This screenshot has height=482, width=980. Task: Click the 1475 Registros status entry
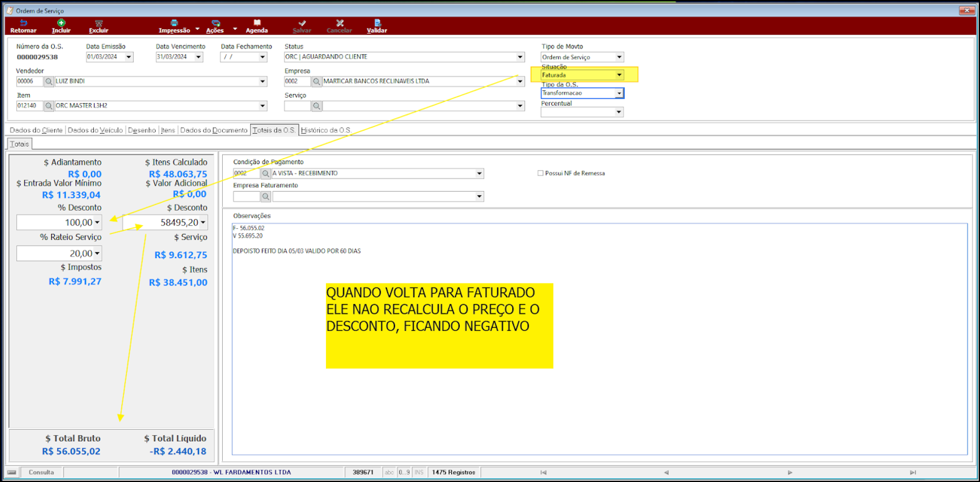point(454,473)
